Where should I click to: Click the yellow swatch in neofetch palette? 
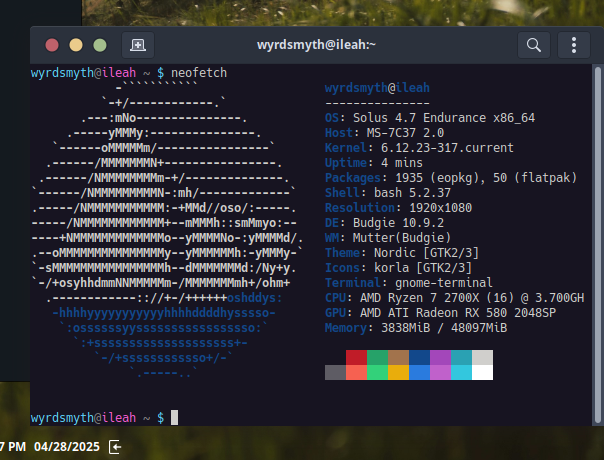398,372
